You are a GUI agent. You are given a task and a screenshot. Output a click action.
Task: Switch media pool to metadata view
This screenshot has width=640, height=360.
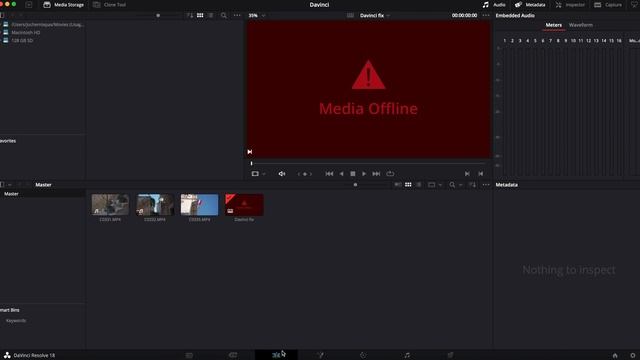pos(398,185)
